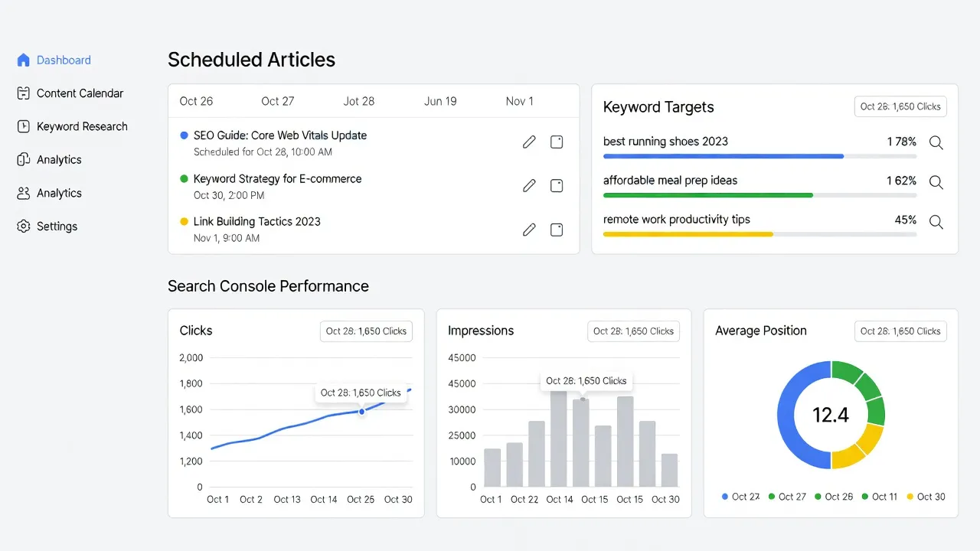This screenshot has height=551, width=980.
Task: Click the Impressions card date button
Action: (x=633, y=331)
